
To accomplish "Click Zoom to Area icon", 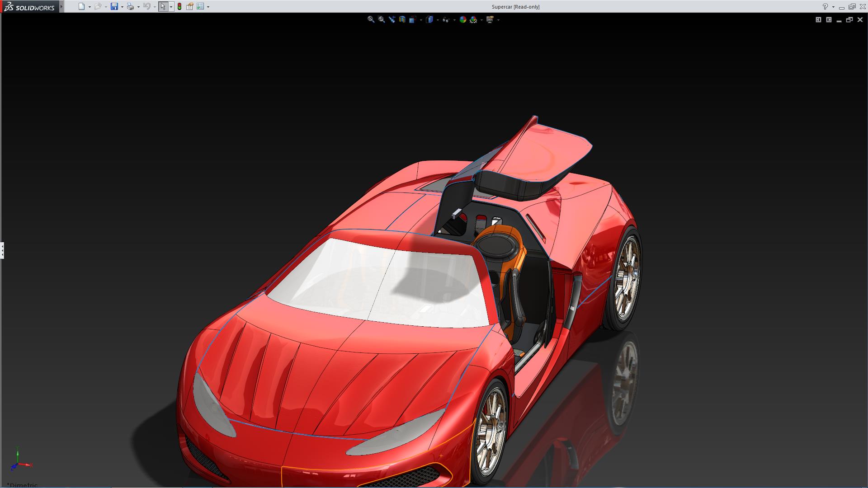I will pyautogui.click(x=382, y=19).
